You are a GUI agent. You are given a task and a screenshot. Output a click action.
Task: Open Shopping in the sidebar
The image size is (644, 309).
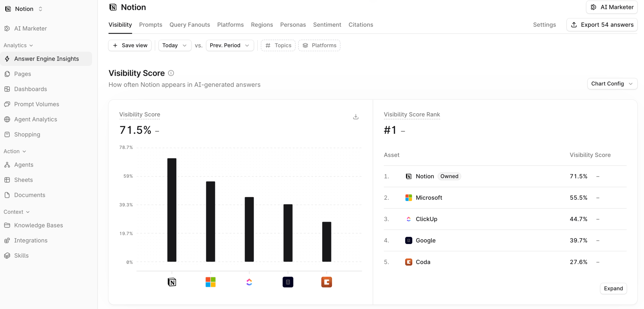tap(46, 134)
